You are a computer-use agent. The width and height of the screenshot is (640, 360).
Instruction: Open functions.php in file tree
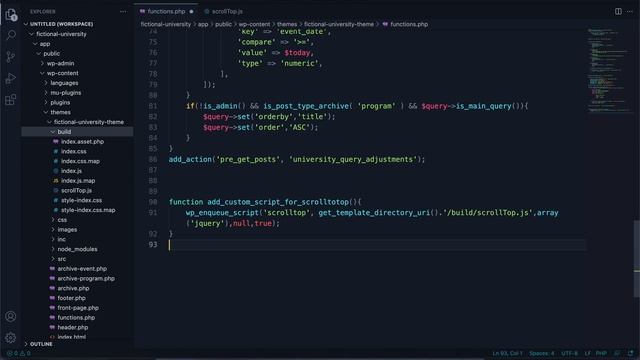(x=76, y=318)
